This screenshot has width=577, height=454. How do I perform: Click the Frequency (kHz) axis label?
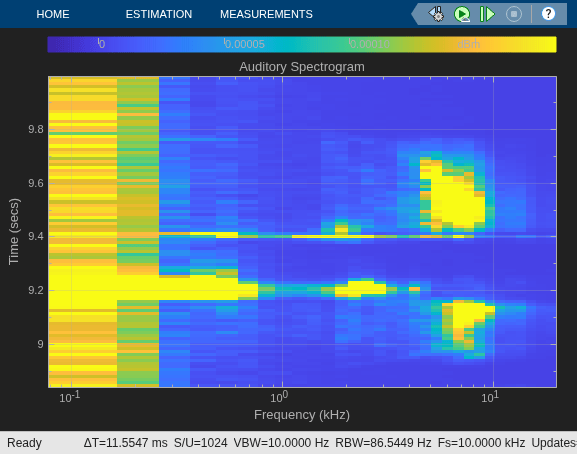click(302, 415)
